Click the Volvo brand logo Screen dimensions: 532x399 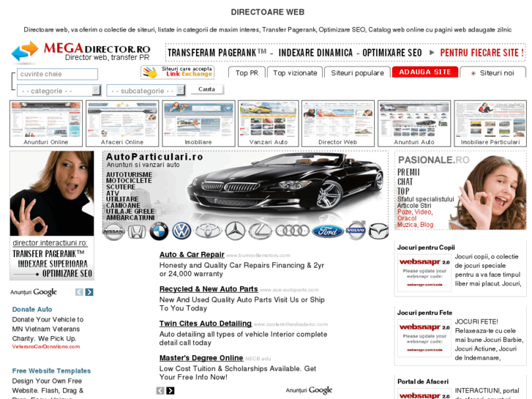click(356, 230)
